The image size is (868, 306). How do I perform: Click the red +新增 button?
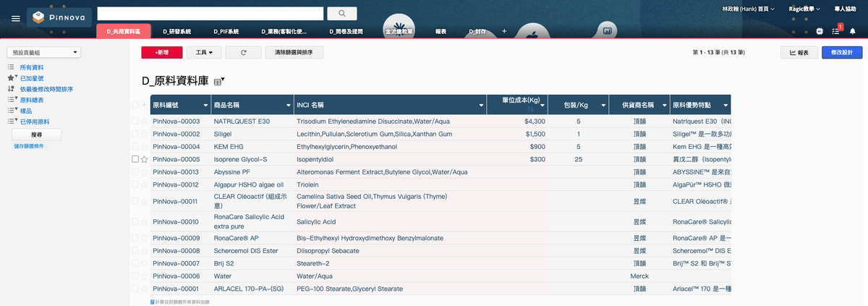coord(161,53)
